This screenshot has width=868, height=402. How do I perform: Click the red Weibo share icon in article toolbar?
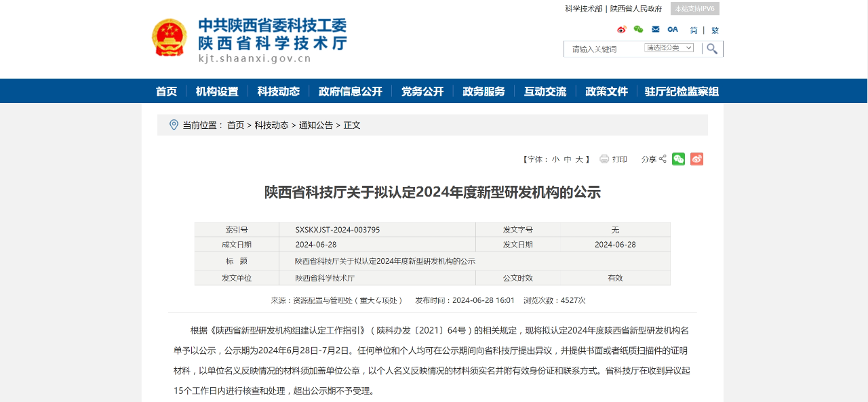point(696,159)
